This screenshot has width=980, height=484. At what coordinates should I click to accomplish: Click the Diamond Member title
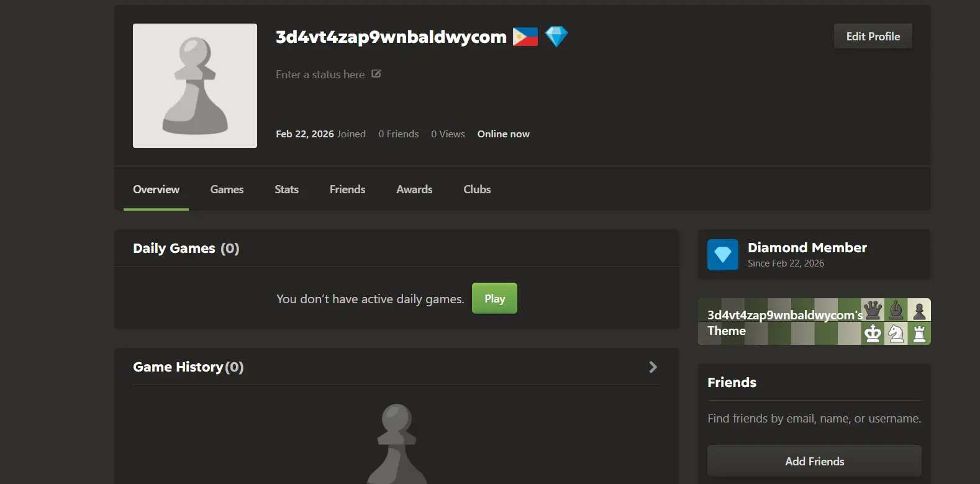(807, 247)
